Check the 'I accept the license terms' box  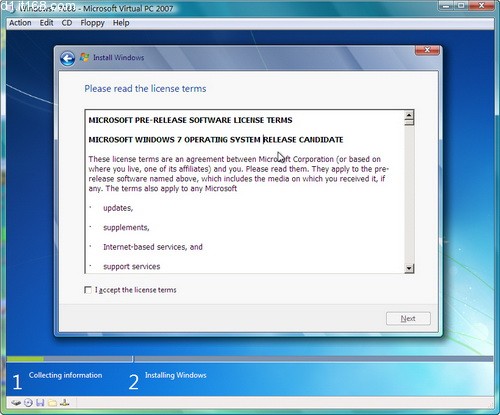[x=88, y=290]
